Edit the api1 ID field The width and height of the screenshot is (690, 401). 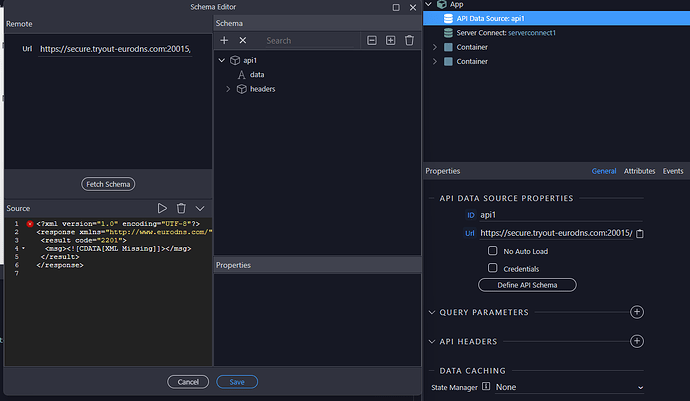561,215
